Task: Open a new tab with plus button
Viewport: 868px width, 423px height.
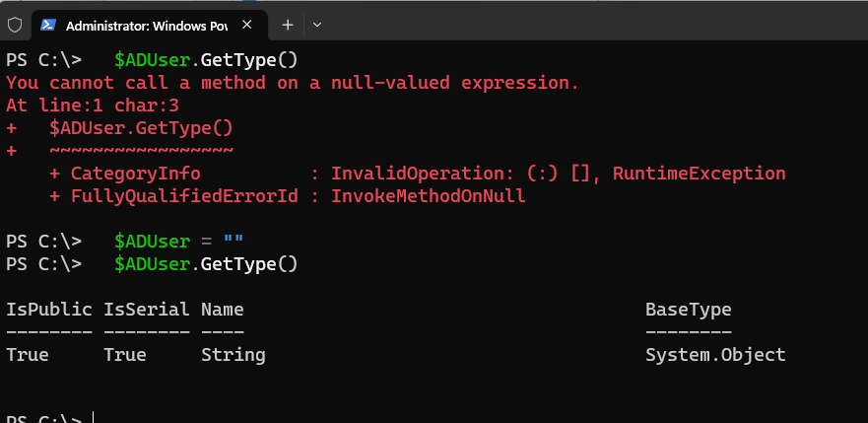Action: tap(288, 25)
